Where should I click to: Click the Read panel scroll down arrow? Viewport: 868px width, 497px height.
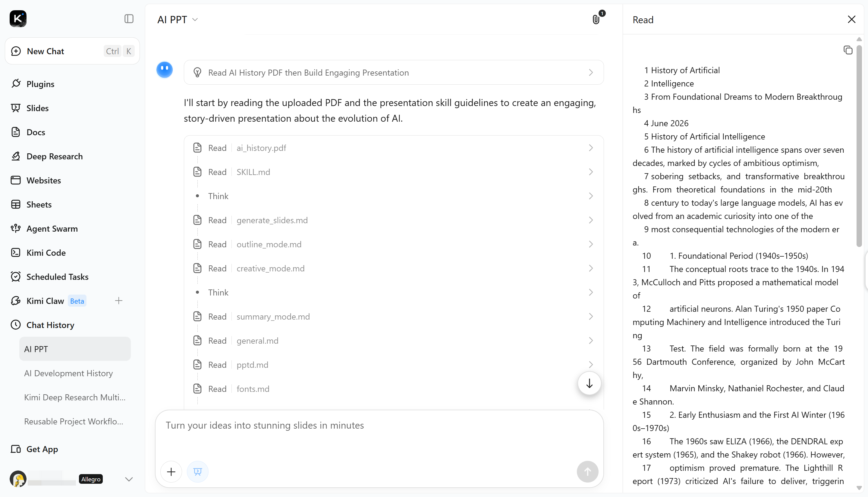point(859,488)
